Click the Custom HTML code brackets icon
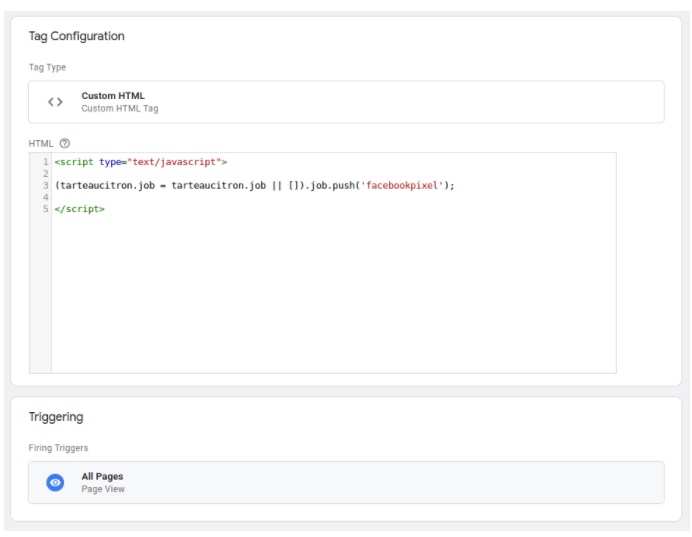This screenshot has height=537, width=692. 56,102
